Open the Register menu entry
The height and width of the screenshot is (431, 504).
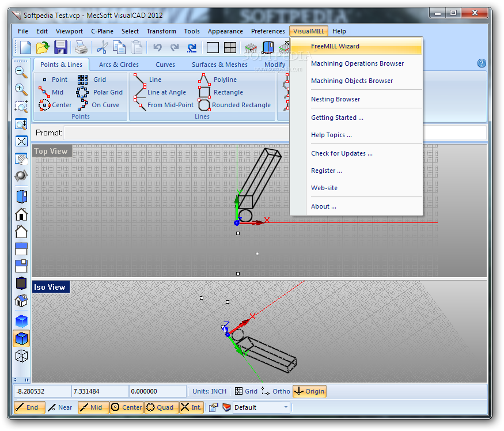[356, 171]
